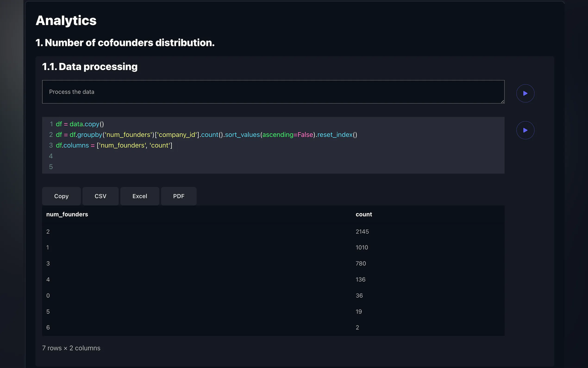Export the table using the PDF button
The image size is (588, 368).
click(x=179, y=196)
